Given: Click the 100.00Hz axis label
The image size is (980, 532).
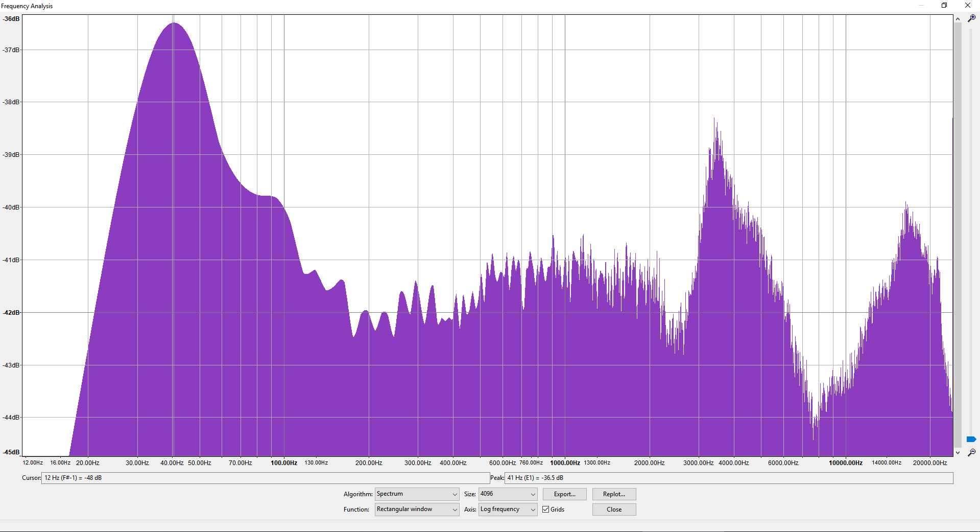Looking at the screenshot, I should (284, 463).
